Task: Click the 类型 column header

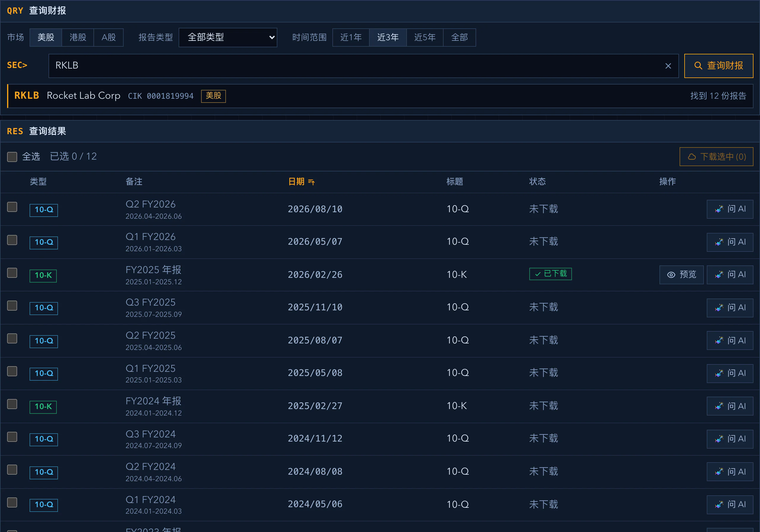Action: tap(38, 182)
